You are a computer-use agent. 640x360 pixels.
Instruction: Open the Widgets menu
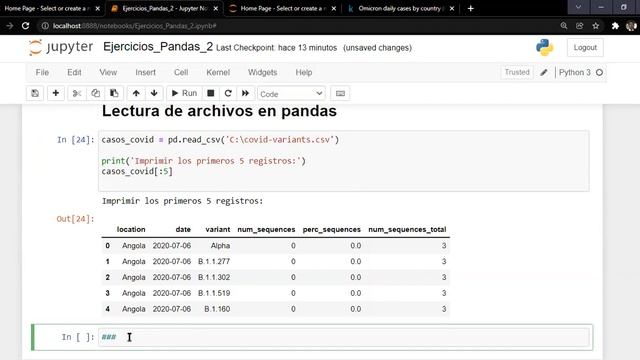point(262,72)
